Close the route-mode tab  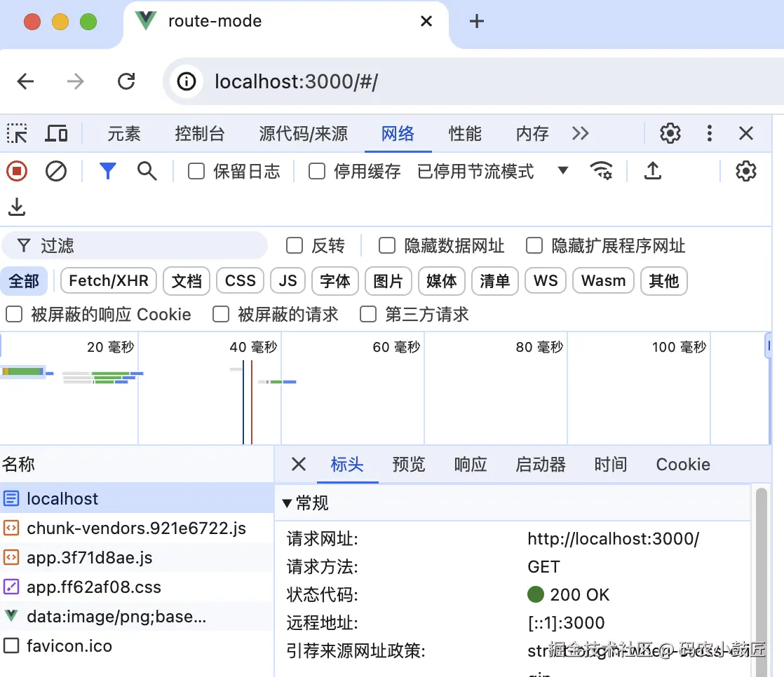pyautogui.click(x=426, y=22)
